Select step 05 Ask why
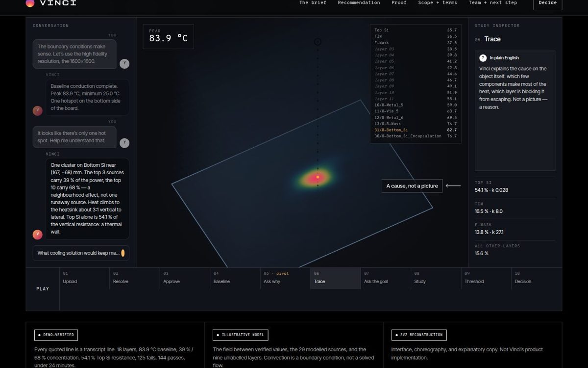The height and width of the screenshot is (368, 588). point(286,278)
